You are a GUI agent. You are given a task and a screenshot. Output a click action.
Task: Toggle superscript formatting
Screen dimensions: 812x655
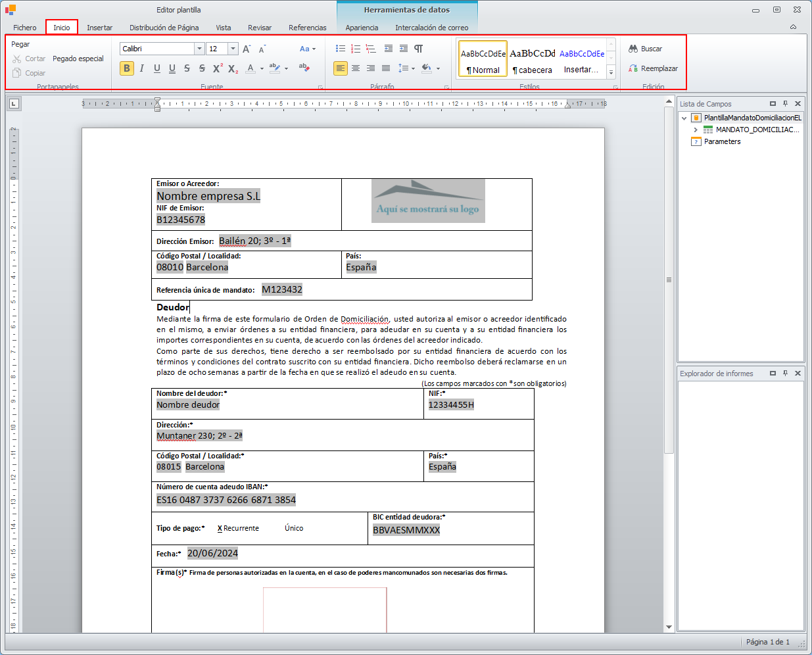coord(218,68)
